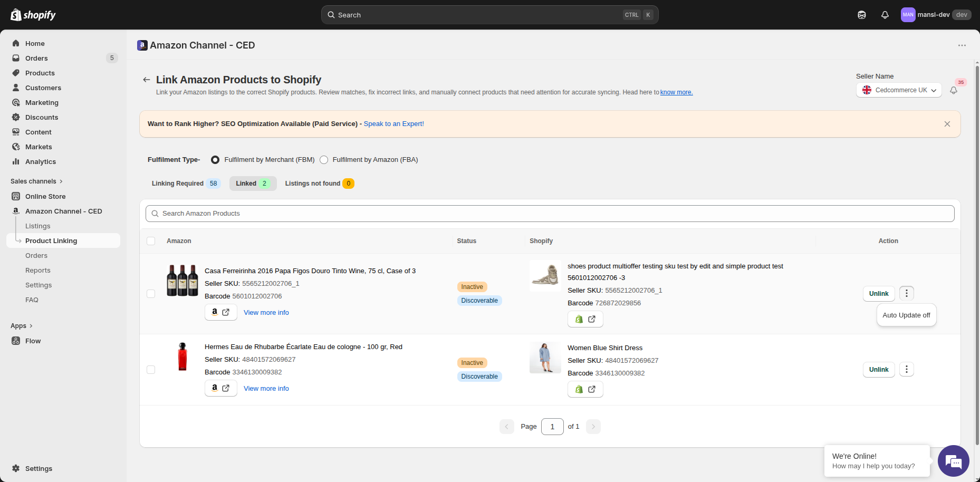
Task: Check the Casa Ferreirinha wine row checkbox
Action: pyautogui.click(x=151, y=294)
